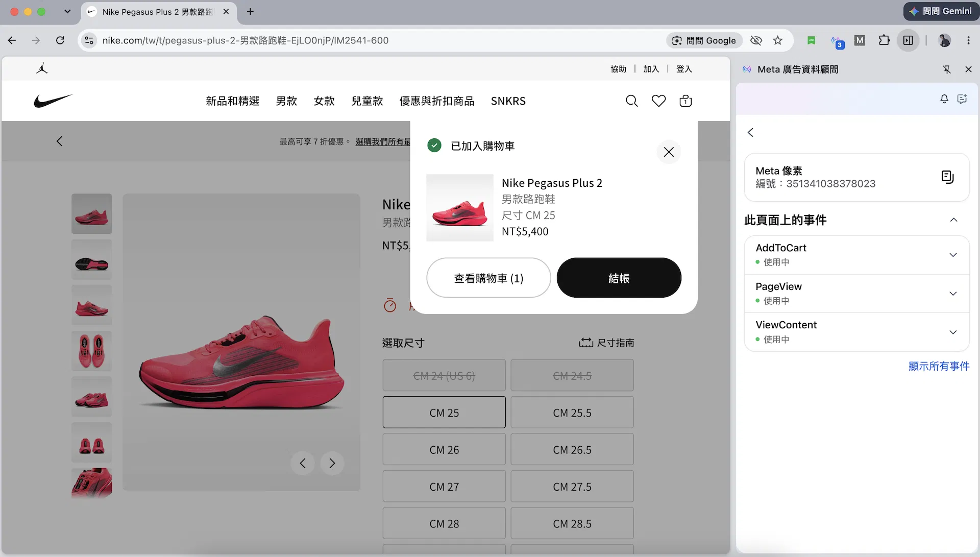The height and width of the screenshot is (557, 980).
Task: Open 女款 menu
Action: pos(324,101)
